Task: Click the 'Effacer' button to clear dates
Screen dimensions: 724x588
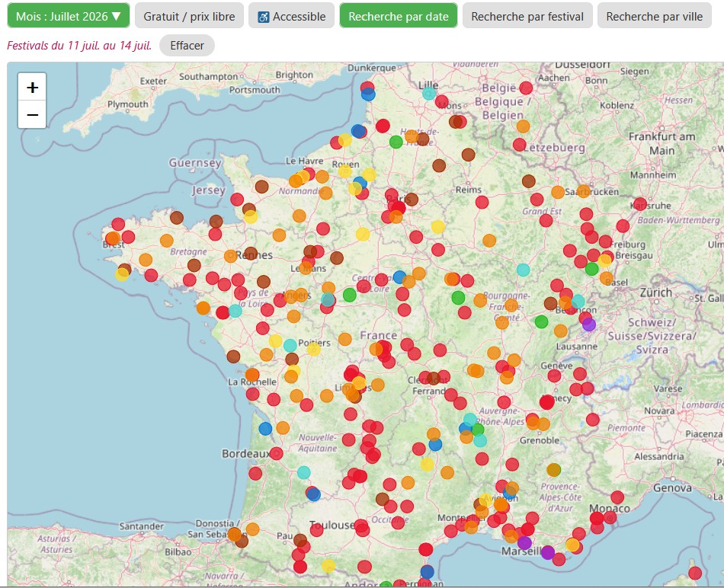Action: (187, 45)
